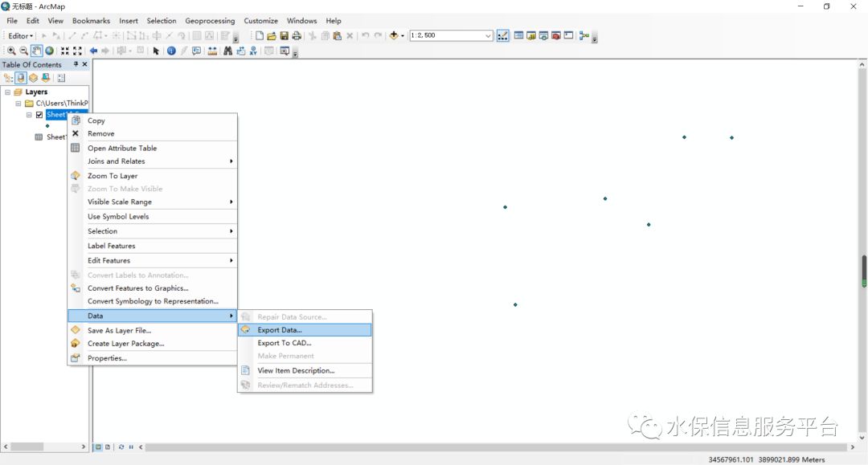Choose the Select Elements arrow tool
This screenshot has height=465, width=868.
pos(156,51)
